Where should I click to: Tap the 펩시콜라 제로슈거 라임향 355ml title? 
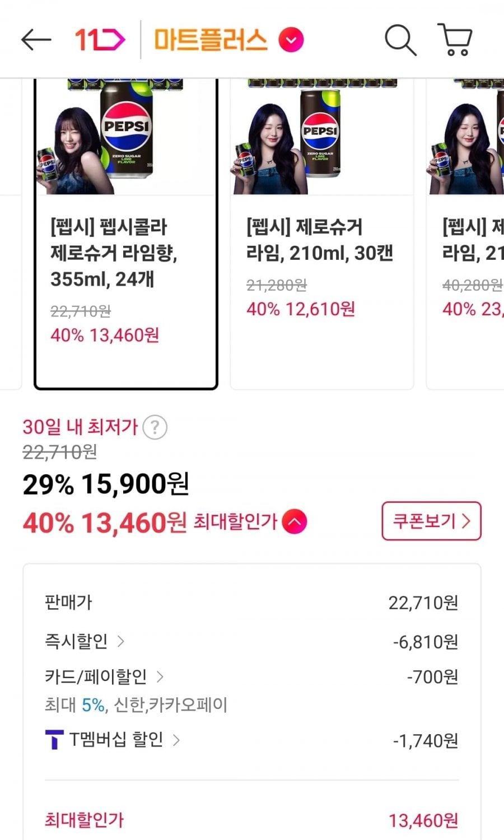(x=114, y=253)
